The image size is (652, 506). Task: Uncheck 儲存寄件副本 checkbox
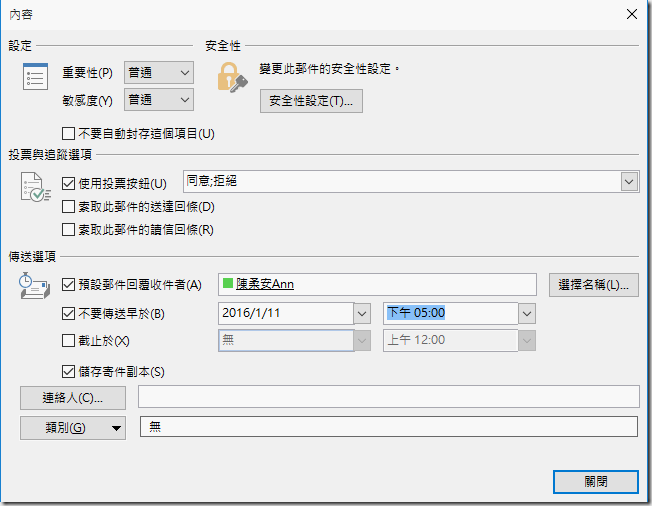click(x=69, y=371)
